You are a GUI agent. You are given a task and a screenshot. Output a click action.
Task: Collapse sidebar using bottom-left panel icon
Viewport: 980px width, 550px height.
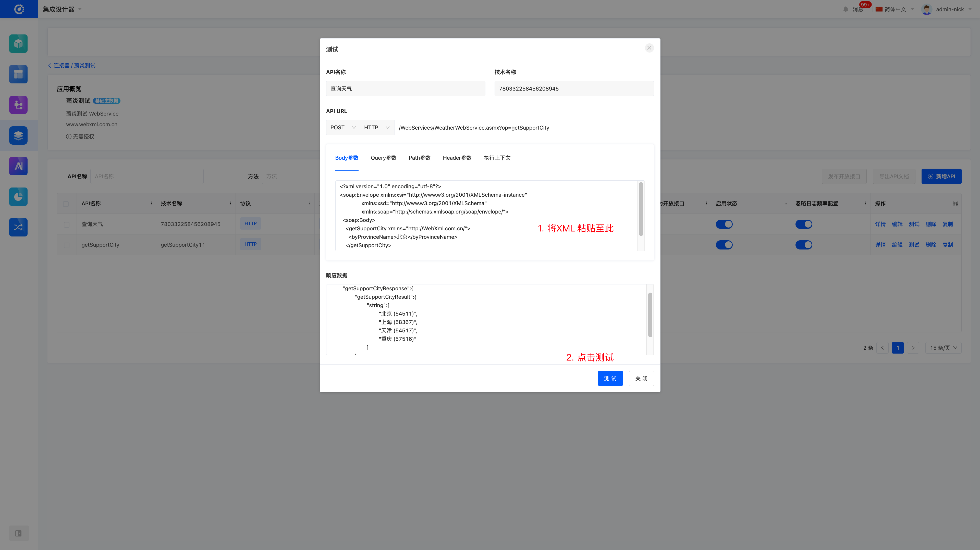pyautogui.click(x=18, y=533)
